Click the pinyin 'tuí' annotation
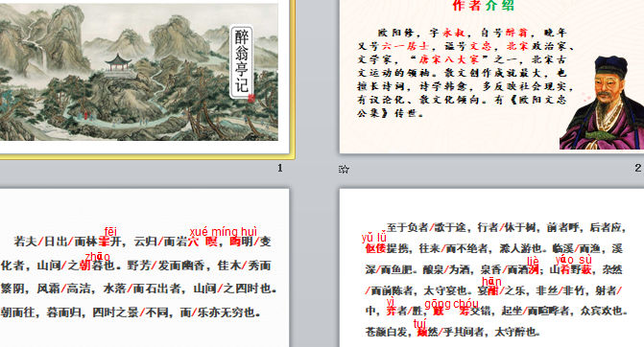Viewport: 644px width, 347px height. (419, 324)
